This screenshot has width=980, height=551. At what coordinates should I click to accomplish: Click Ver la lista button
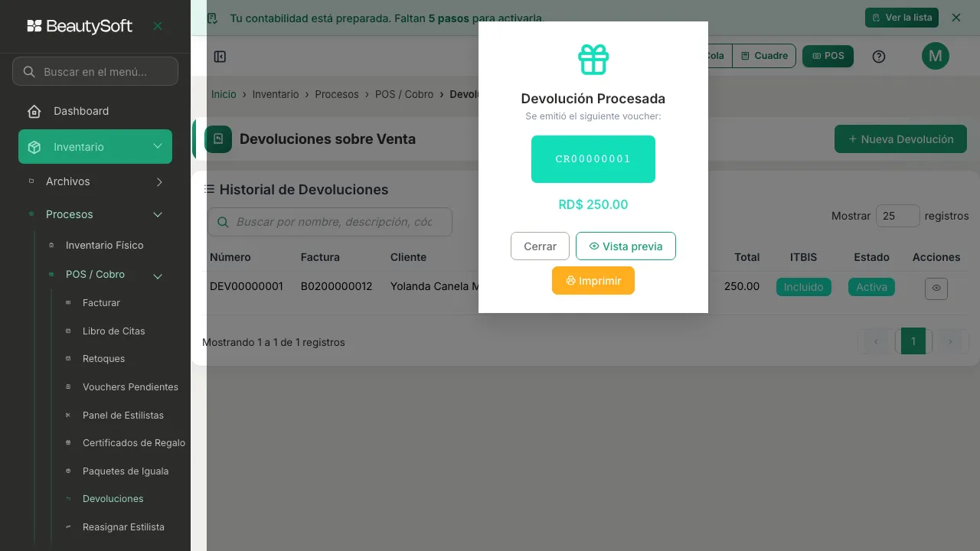(x=902, y=18)
